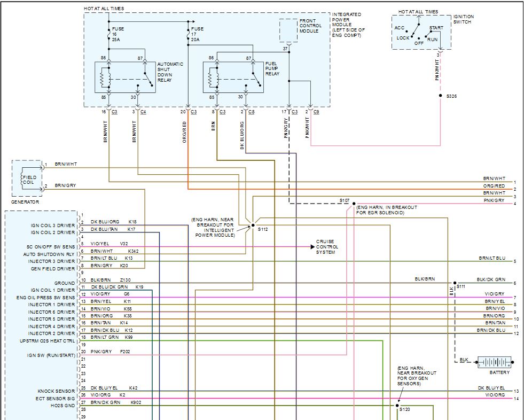Image resolution: width=524 pixels, height=420 pixels.
Task: Click the battery symbol
Action: pos(494,362)
